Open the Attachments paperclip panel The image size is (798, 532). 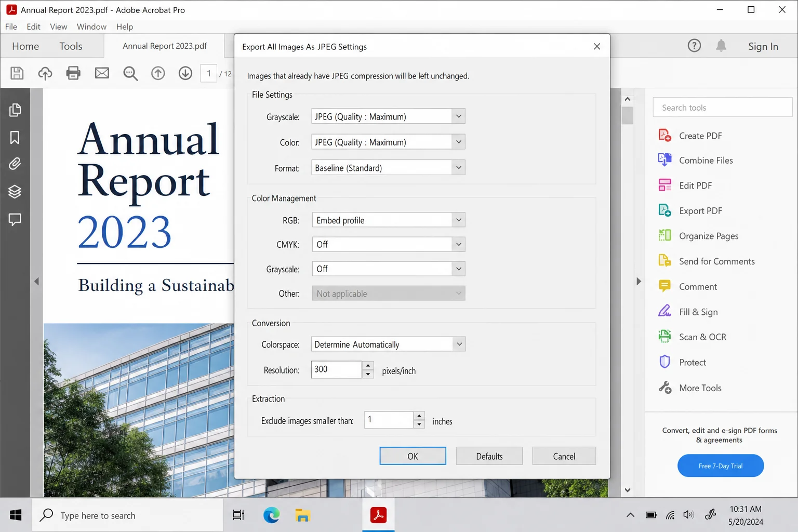(x=15, y=164)
